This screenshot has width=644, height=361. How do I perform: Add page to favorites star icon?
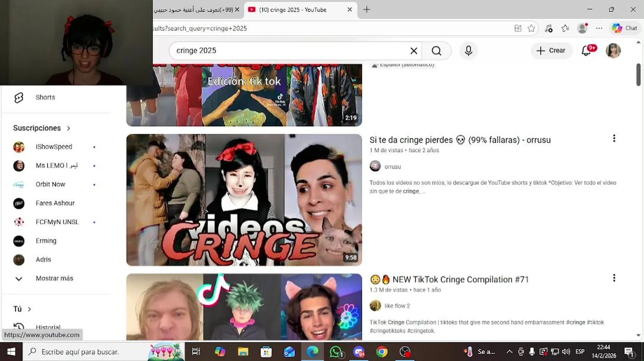tap(532, 29)
